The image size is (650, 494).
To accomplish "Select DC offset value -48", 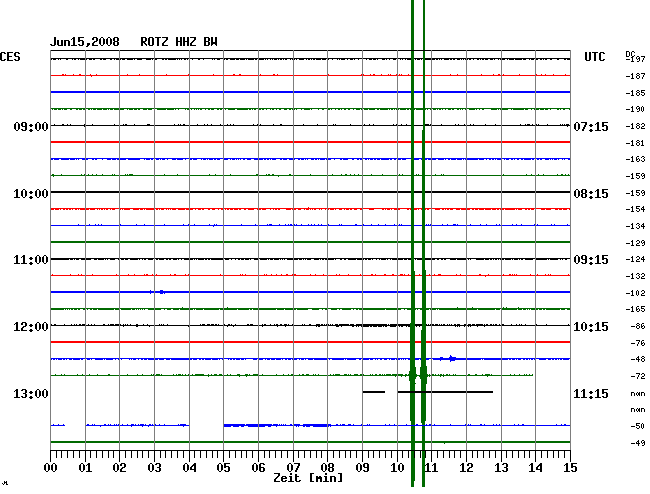I will 638,359.
